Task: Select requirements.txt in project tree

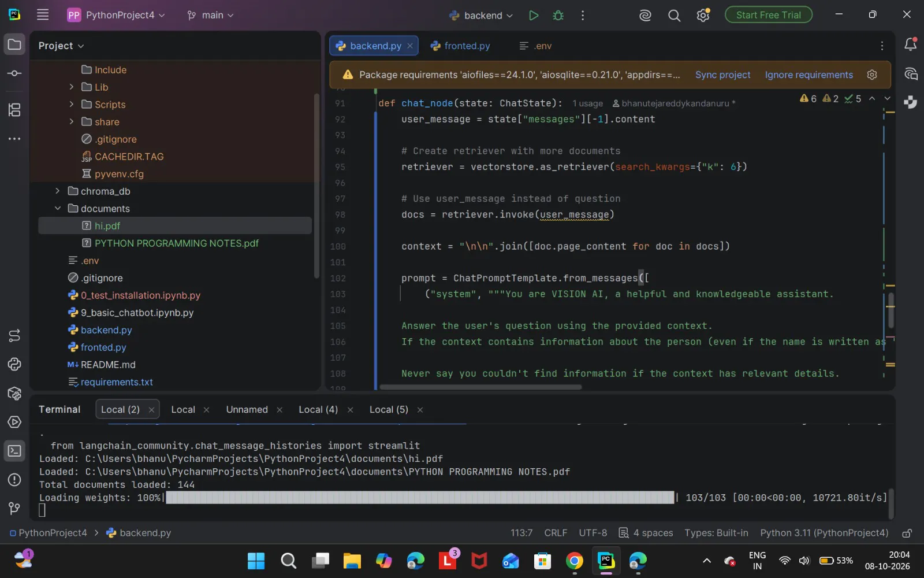Action: [117, 381]
